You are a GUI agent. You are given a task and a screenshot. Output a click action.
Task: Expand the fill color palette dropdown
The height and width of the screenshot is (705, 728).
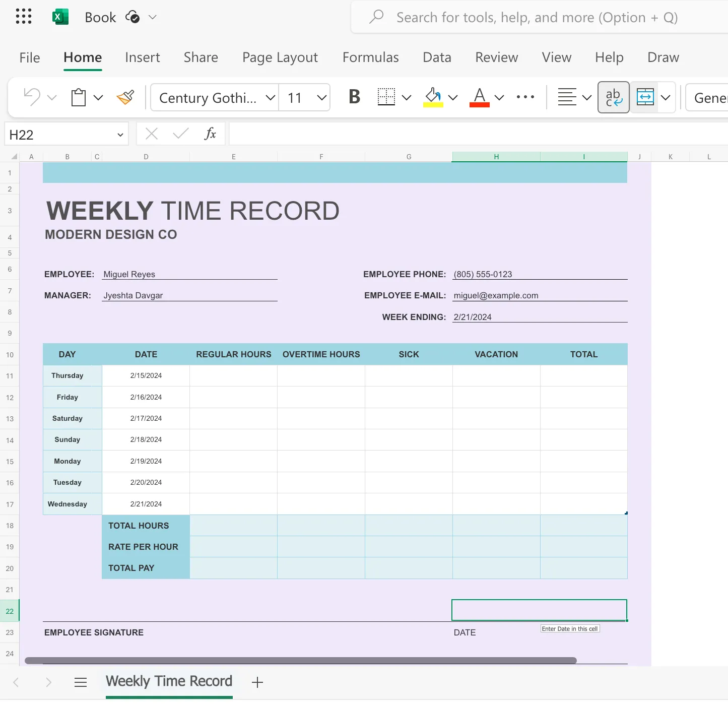point(453,97)
